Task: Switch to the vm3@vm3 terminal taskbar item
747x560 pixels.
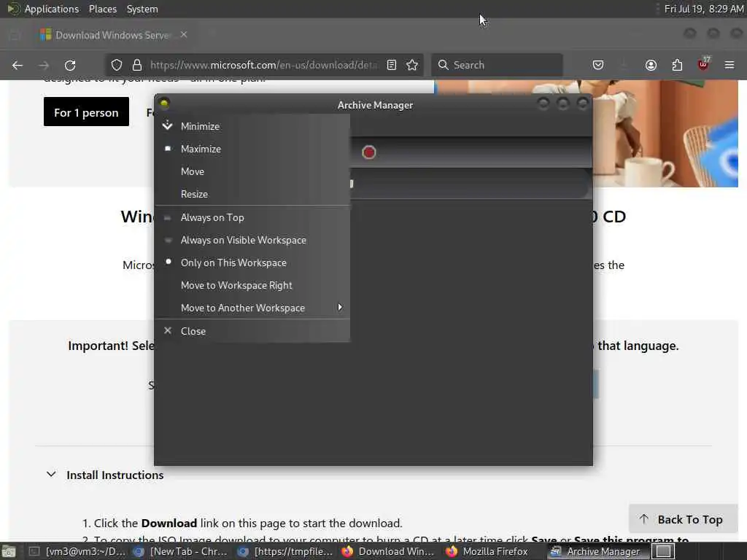Action: click(x=77, y=551)
